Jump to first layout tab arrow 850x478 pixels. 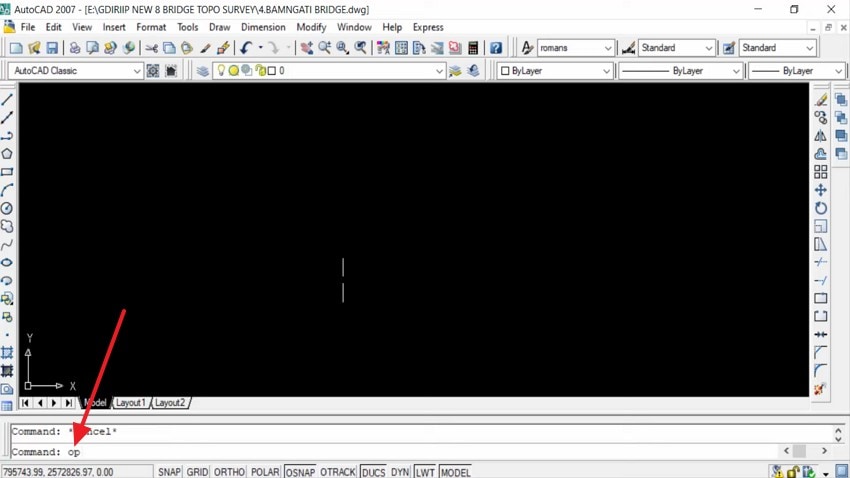click(x=25, y=403)
